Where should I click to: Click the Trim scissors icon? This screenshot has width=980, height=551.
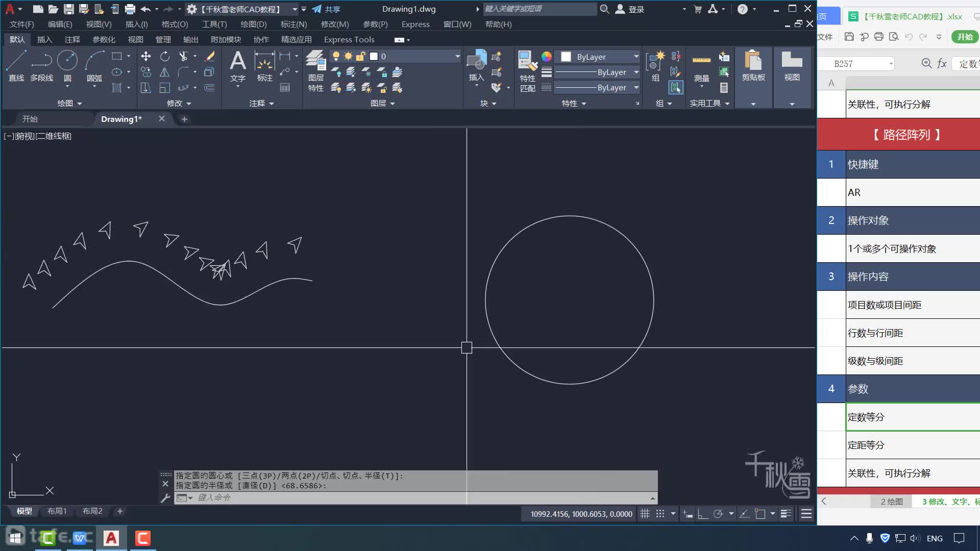(183, 56)
